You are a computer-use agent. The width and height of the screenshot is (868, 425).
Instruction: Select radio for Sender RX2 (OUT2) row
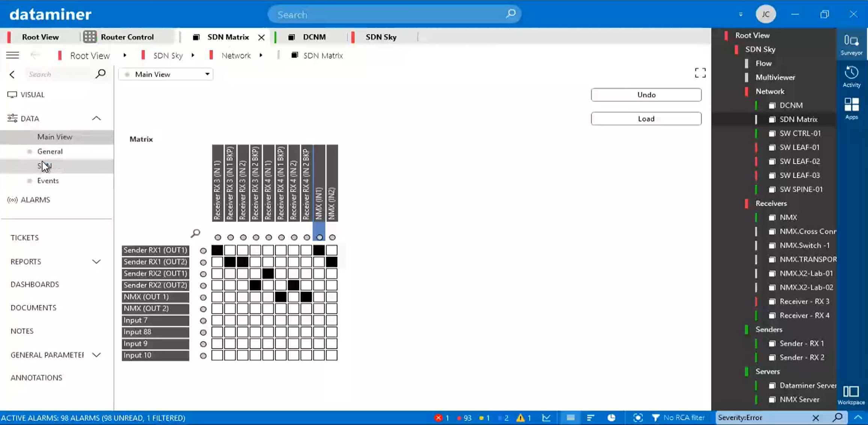(x=203, y=285)
